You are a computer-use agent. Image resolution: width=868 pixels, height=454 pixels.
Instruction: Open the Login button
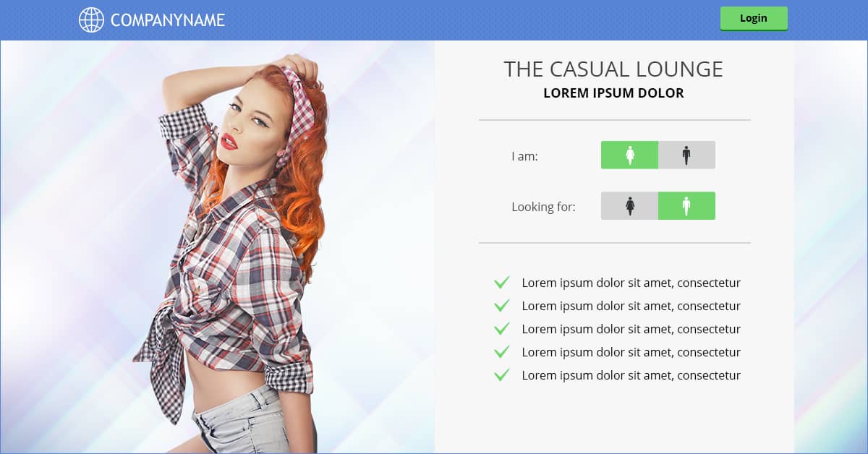point(754,18)
